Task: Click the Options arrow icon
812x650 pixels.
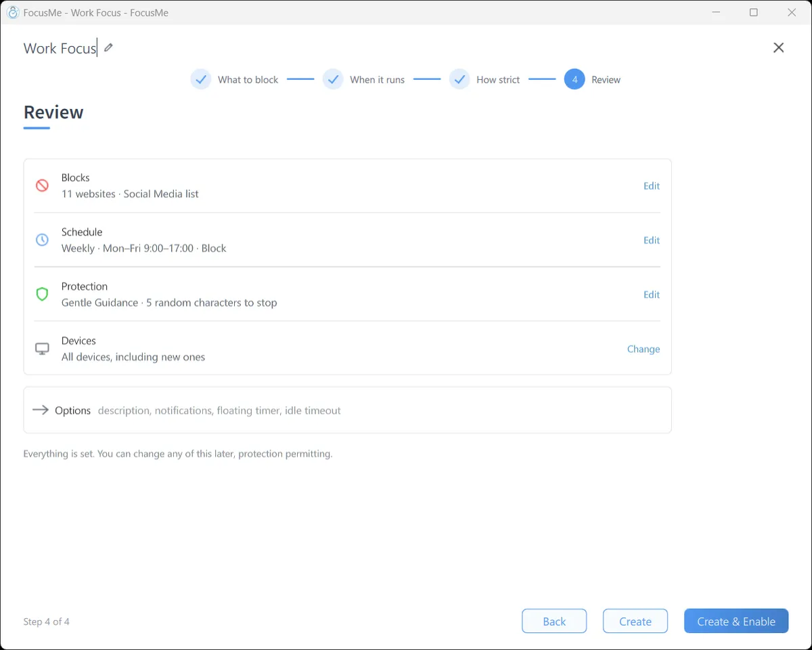Action: coord(41,410)
